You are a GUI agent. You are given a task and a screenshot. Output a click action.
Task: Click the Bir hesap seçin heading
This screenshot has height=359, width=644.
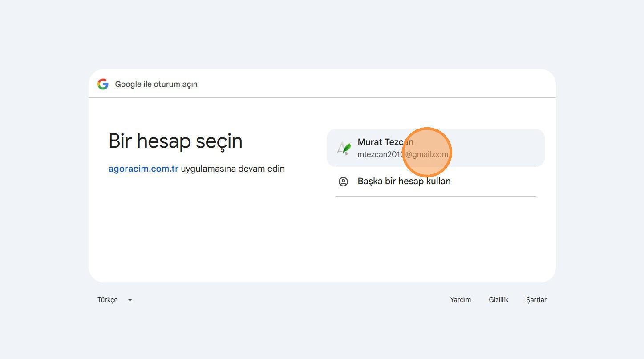[175, 141]
